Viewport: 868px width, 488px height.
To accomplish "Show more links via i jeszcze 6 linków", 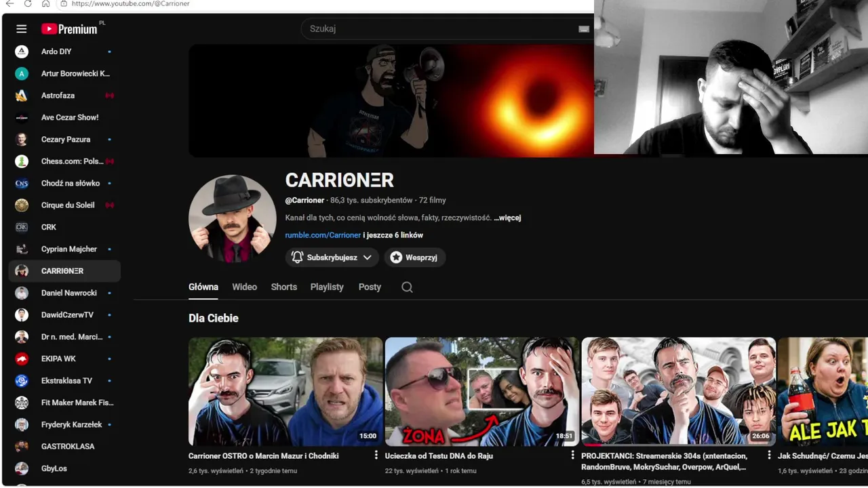I will pos(393,235).
